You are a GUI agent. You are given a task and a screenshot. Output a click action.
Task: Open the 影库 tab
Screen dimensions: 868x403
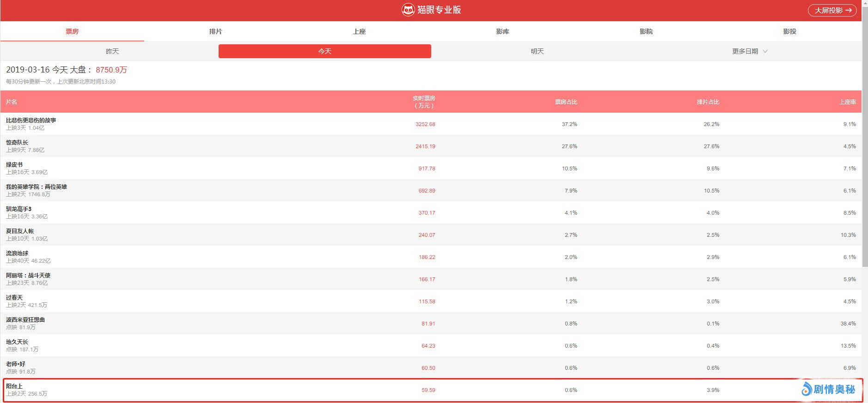point(502,31)
